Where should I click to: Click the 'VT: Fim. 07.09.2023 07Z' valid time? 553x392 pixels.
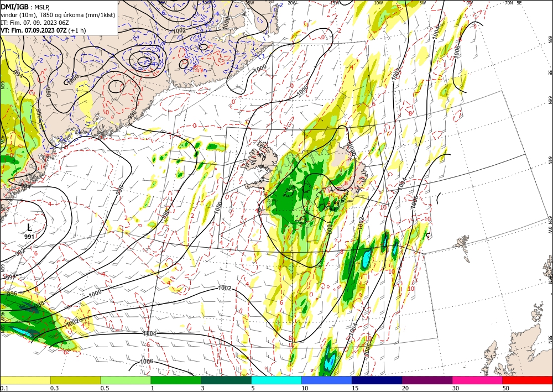pos(34,30)
